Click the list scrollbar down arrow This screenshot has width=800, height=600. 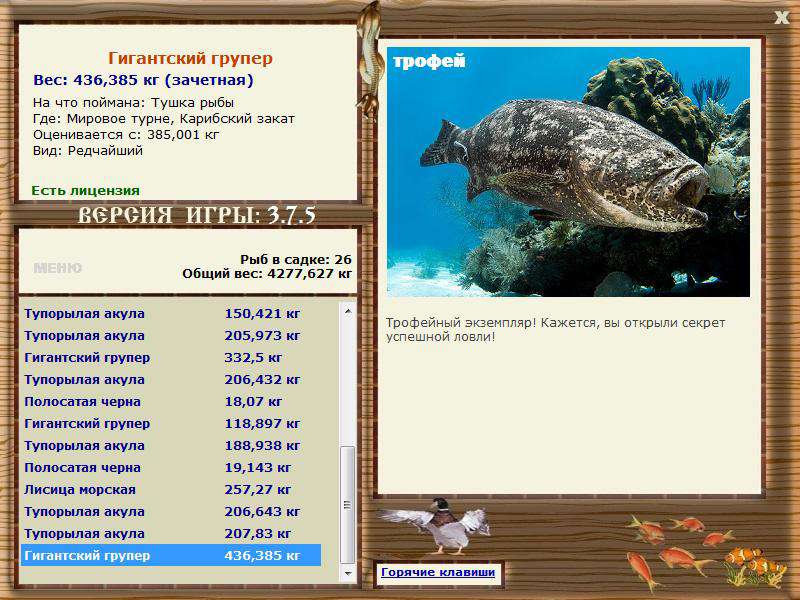pyautogui.click(x=348, y=573)
